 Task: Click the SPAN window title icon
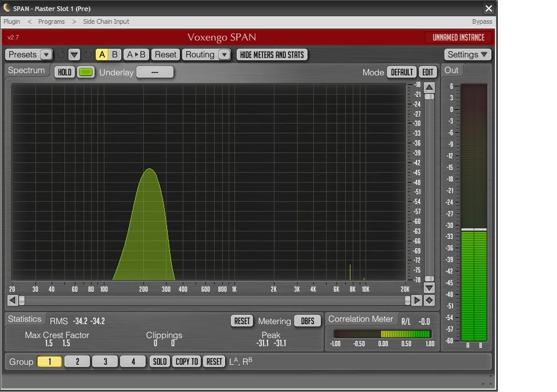pyautogui.click(x=7, y=8)
